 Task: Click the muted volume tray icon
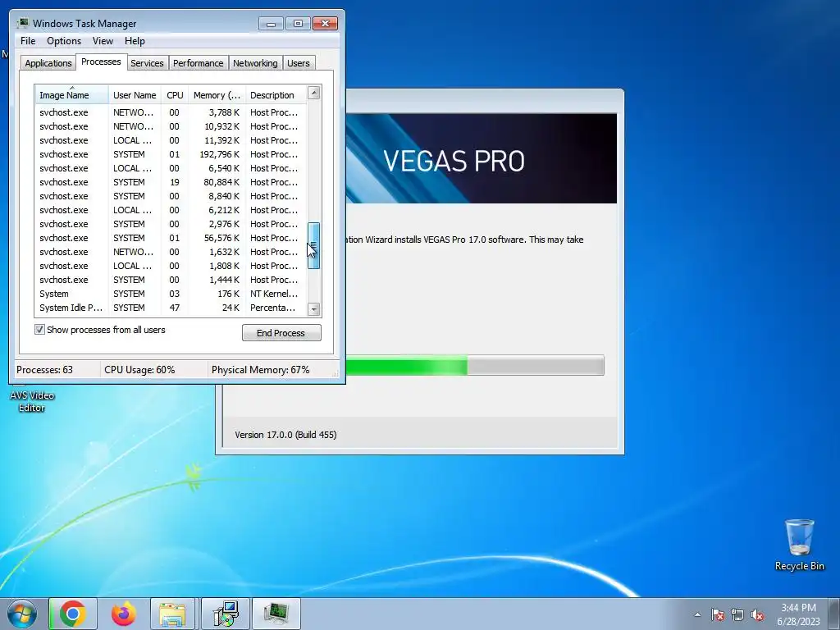757,614
